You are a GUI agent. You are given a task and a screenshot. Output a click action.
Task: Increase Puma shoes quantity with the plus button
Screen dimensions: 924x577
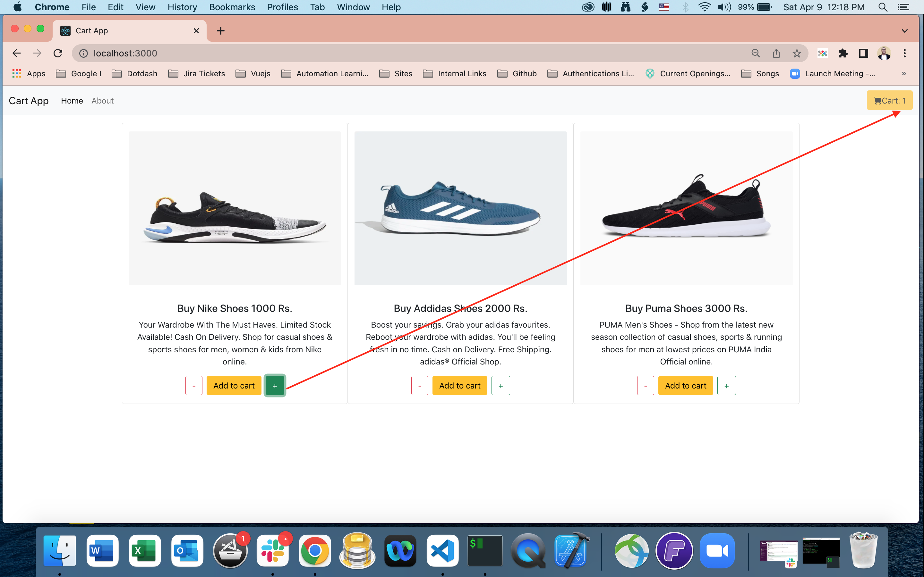[726, 386]
